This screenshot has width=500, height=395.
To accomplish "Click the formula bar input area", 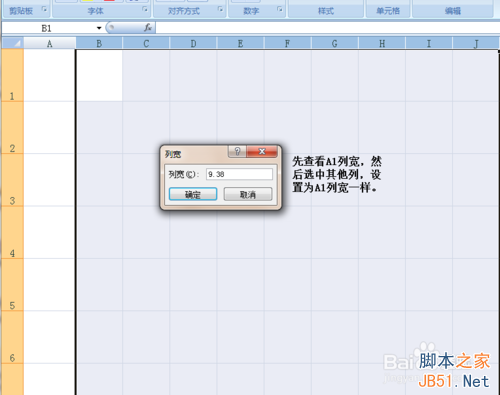I will click(x=327, y=28).
